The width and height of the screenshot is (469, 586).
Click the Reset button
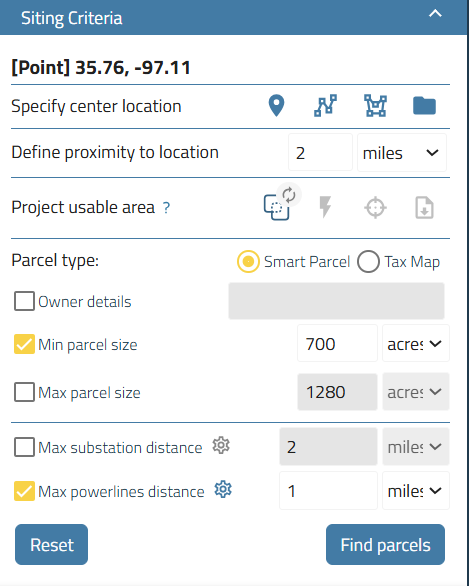pos(52,545)
